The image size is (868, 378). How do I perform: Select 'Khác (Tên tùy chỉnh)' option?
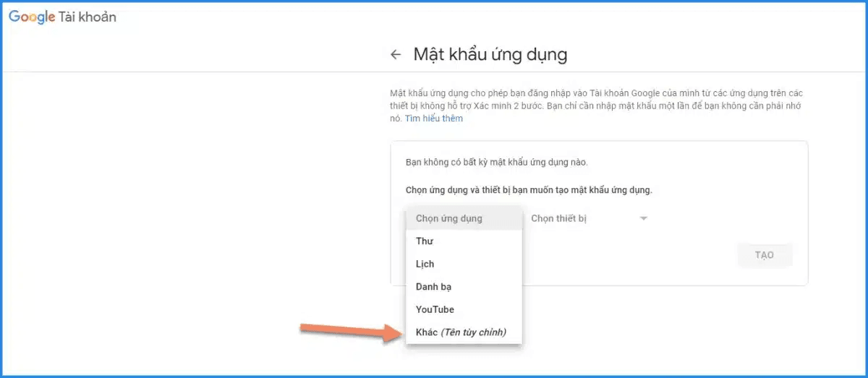(x=464, y=332)
